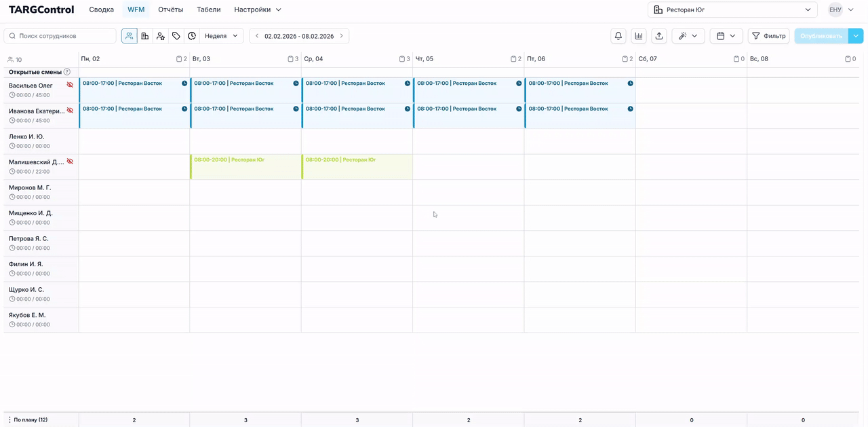The height and width of the screenshot is (427, 868).
Task: Open the Отчёты tab
Action: coord(170,10)
